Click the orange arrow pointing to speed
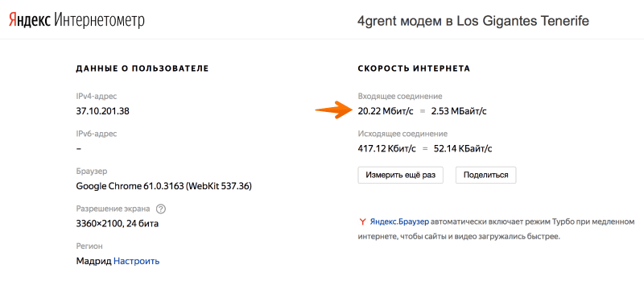The image size is (644, 298). pos(333,110)
